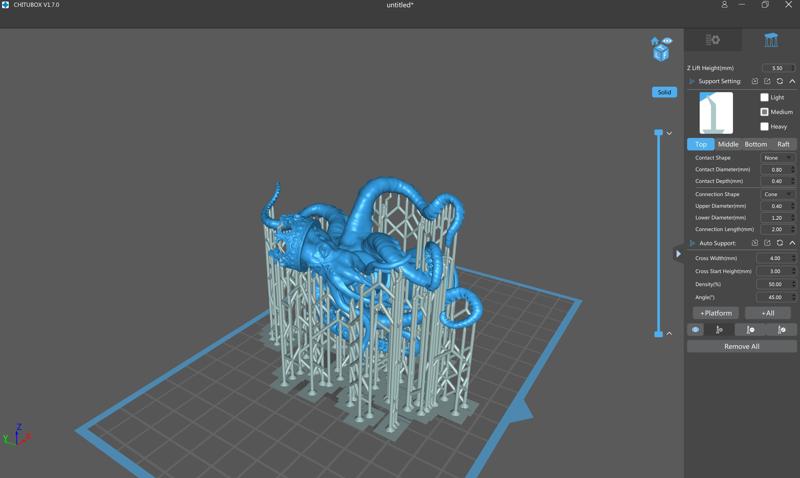Reset Support Setting values icon
Image resolution: width=800 pixels, height=478 pixels.
point(780,81)
